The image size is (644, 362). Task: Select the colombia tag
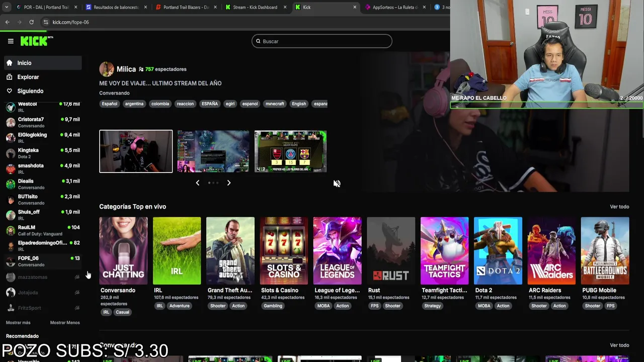(x=160, y=104)
